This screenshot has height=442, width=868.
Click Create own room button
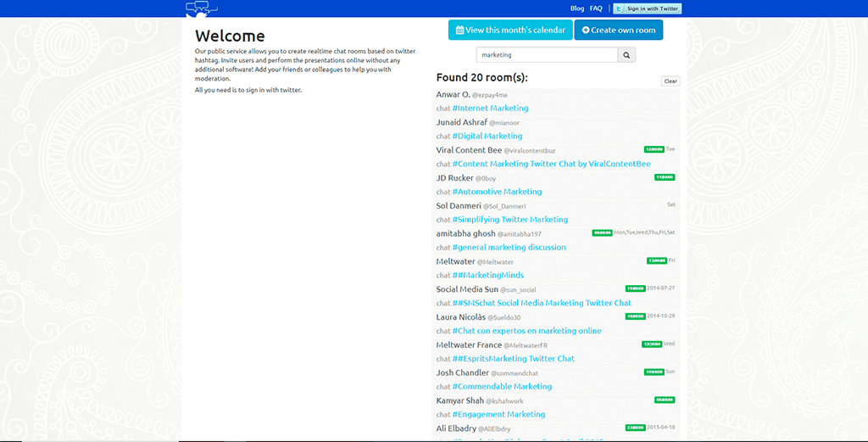tap(618, 30)
